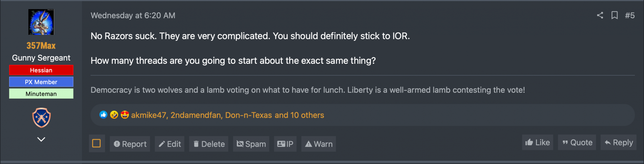Bookmark this post
The height and width of the screenshot is (164, 644).
tap(614, 15)
